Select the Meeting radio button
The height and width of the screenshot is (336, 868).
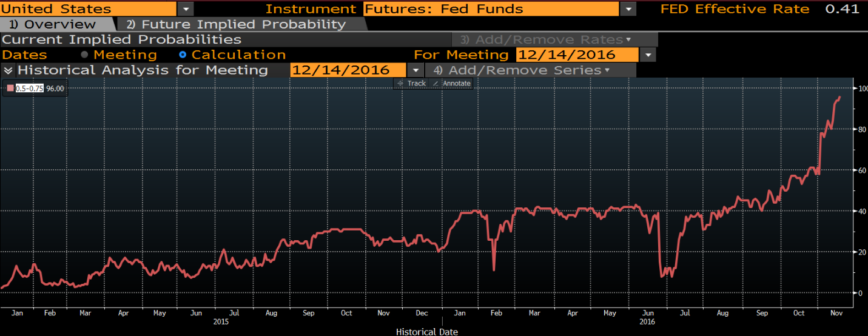[84, 55]
